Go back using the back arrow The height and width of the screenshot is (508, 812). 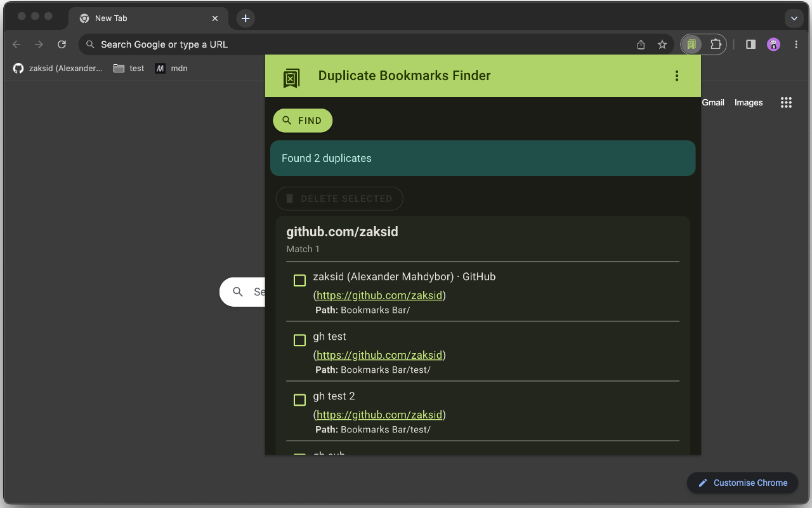click(x=16, y=44)
